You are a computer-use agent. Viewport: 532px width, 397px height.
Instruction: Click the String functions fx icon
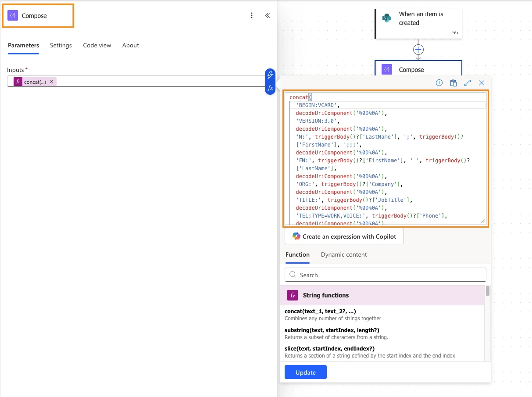293,295
